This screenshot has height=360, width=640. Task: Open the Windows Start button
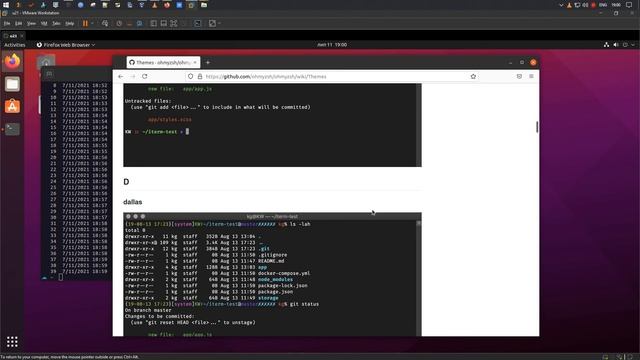point(6,5)
